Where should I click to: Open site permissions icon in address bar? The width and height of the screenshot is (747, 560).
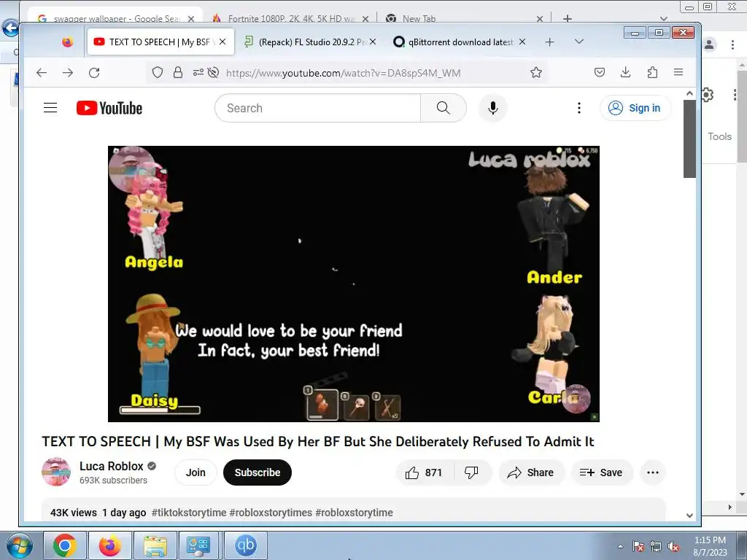[198, 72]
